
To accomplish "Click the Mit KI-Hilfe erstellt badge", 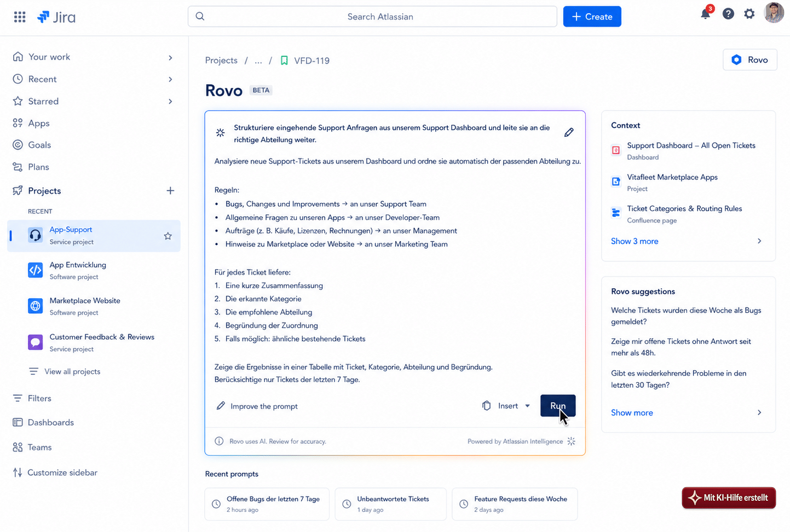I will click(x=729, y=498).
